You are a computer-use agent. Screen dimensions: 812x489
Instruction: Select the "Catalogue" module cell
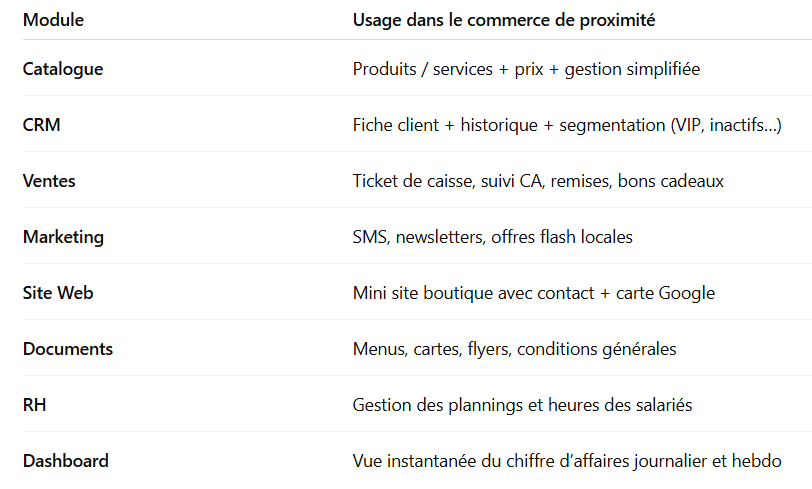click(63, 69)
